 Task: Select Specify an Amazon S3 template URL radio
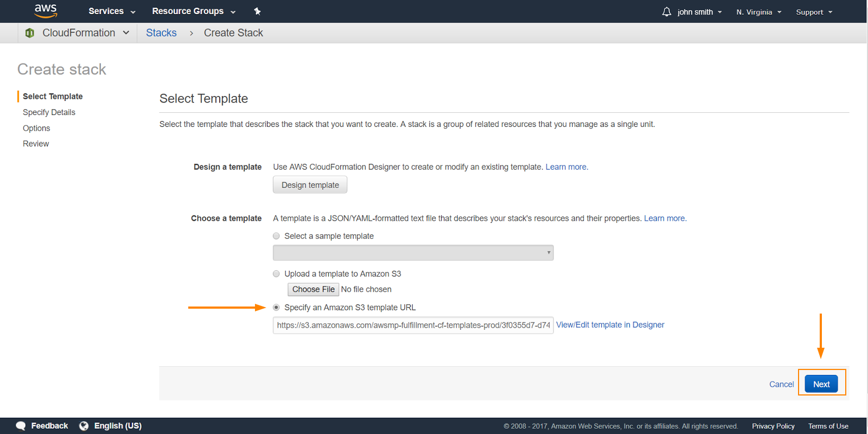click(x=276, y=308)
